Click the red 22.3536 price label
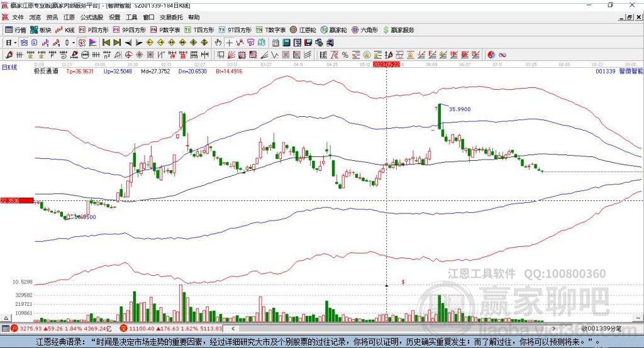 [17, 200]
